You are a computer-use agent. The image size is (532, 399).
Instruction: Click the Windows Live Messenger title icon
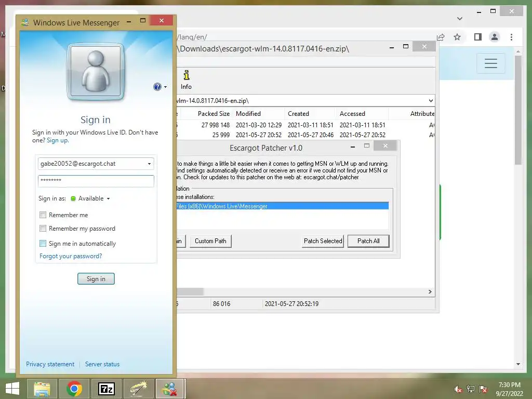pyautogui.click(x=25, y=23)
